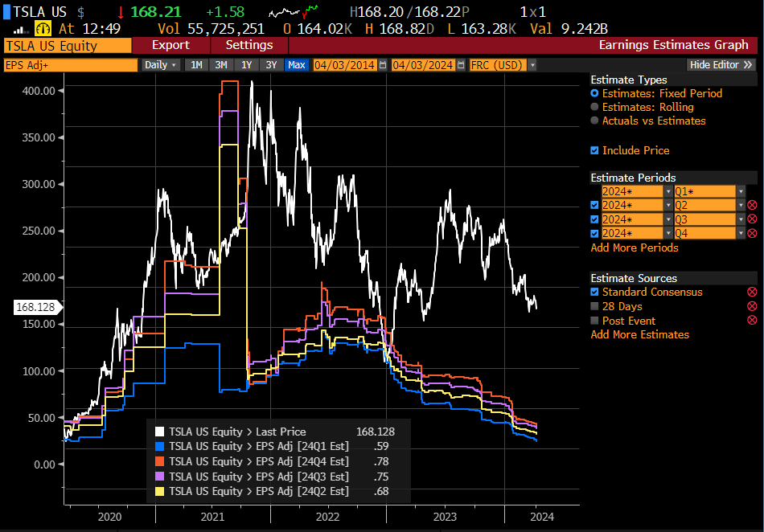Remove Post Event source via red X icon
This screenshot has height=532, width=764.
[753, 320]
